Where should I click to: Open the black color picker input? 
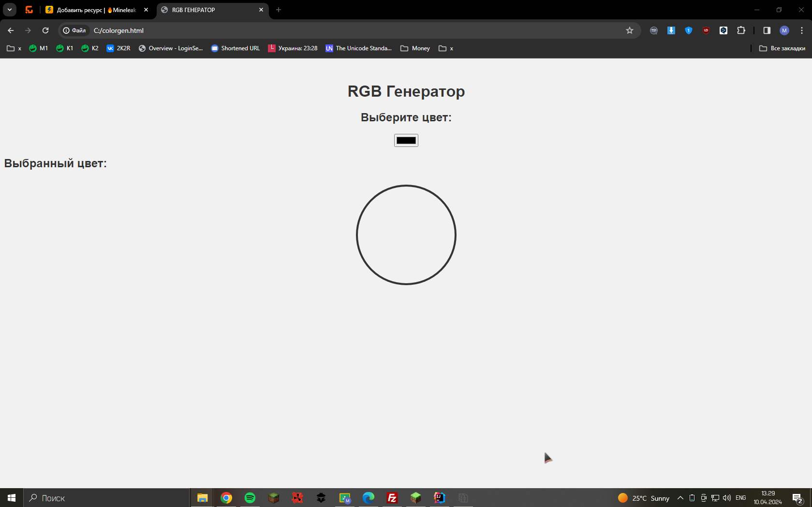pyautogui.click(x=406, y=140)
